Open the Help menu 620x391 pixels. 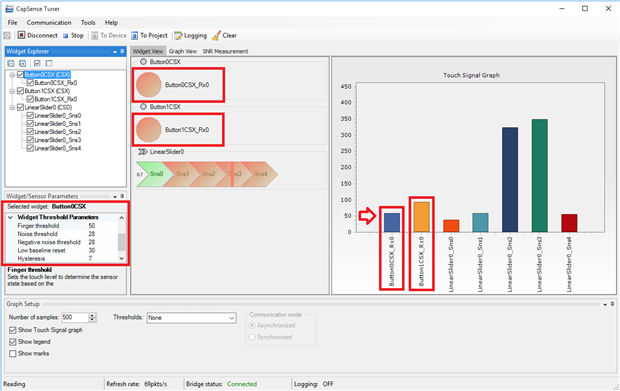tap(111, 23)
